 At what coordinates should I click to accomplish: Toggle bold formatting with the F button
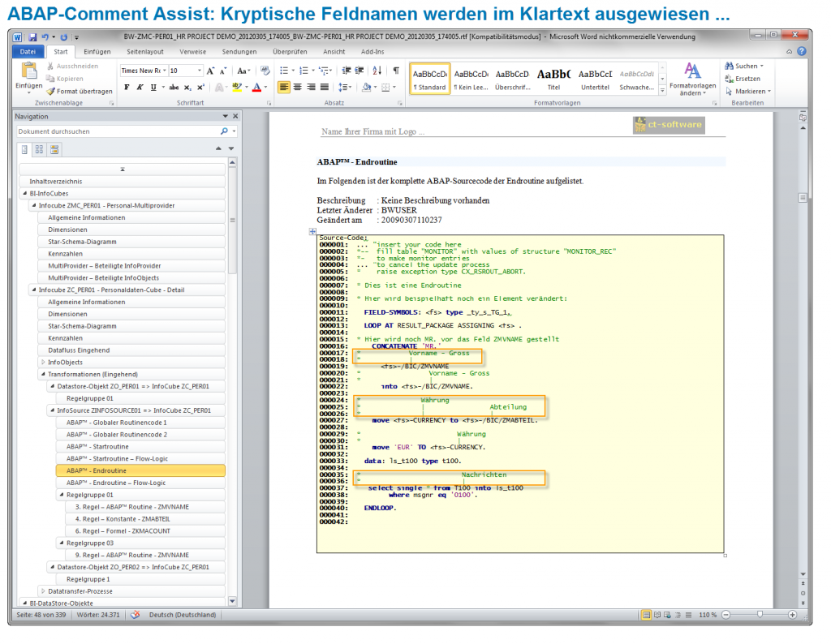127,86
